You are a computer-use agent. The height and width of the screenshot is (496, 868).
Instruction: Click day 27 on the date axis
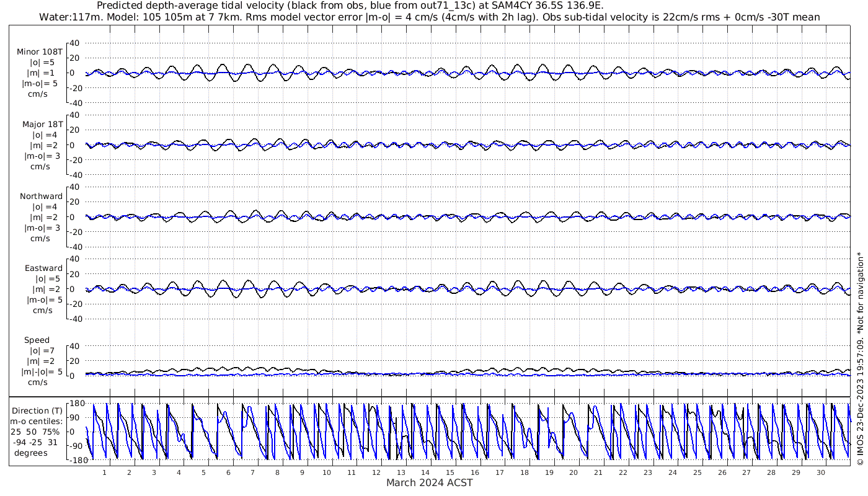coord(746,472)
